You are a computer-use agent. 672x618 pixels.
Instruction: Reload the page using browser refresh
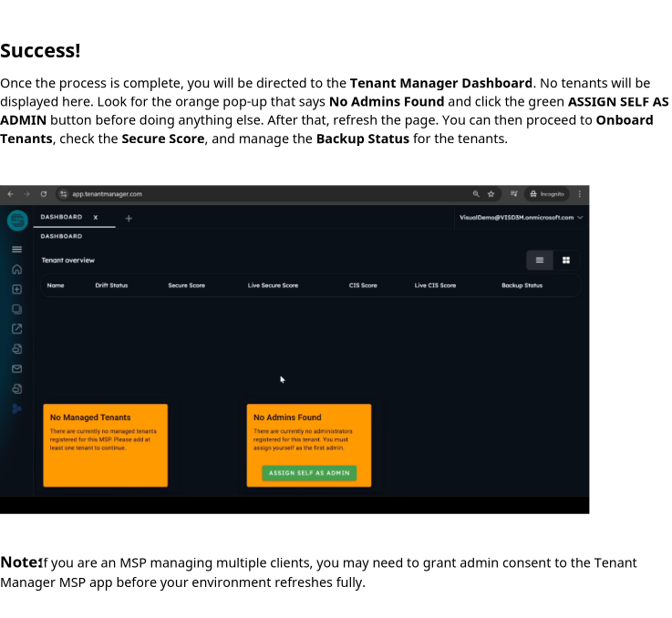[43, 194]
